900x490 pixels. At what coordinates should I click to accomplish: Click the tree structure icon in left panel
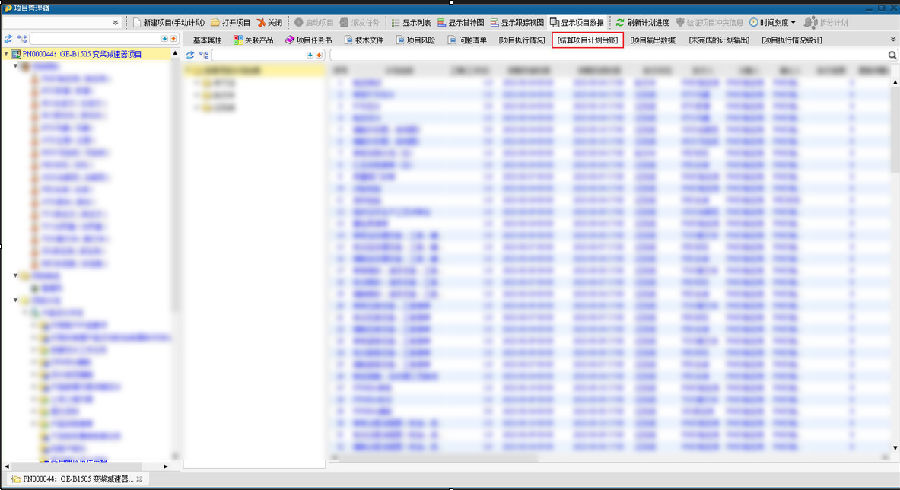22,39
